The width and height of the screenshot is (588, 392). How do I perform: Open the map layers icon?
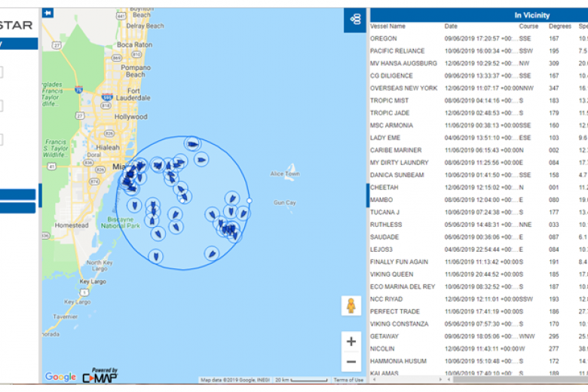(354, 20)
